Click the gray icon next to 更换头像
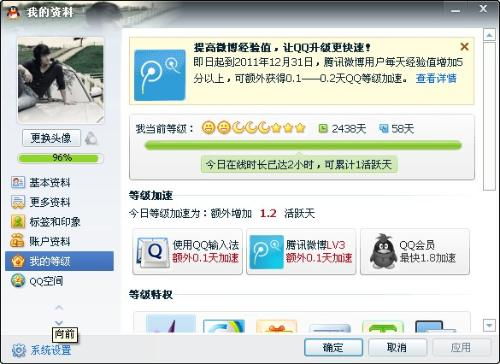The image size is (500, 364). tap(91, 139)
